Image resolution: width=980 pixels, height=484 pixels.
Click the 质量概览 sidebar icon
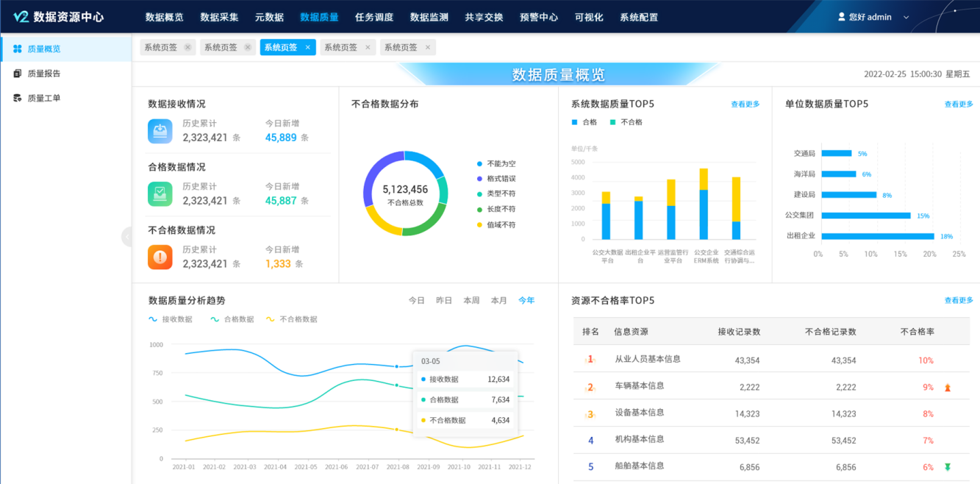18,49
